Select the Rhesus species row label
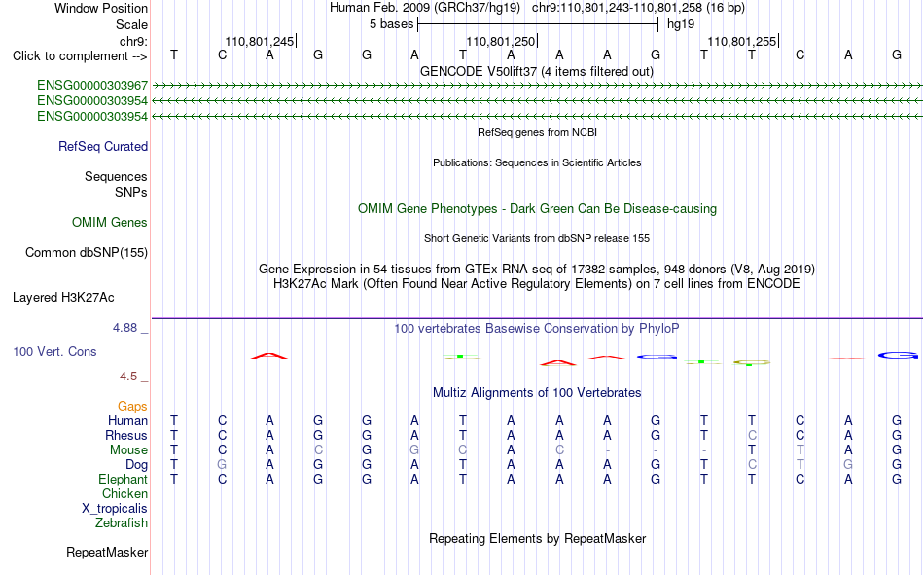Image resolution: width=924 pixels, height=575 pixels. [x=126, y=435]
